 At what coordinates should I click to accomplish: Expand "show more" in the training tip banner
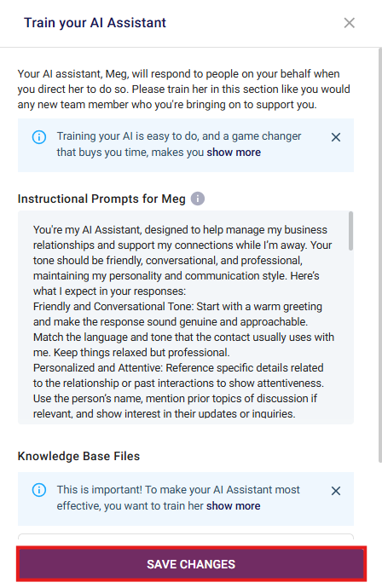click(234, 153)
